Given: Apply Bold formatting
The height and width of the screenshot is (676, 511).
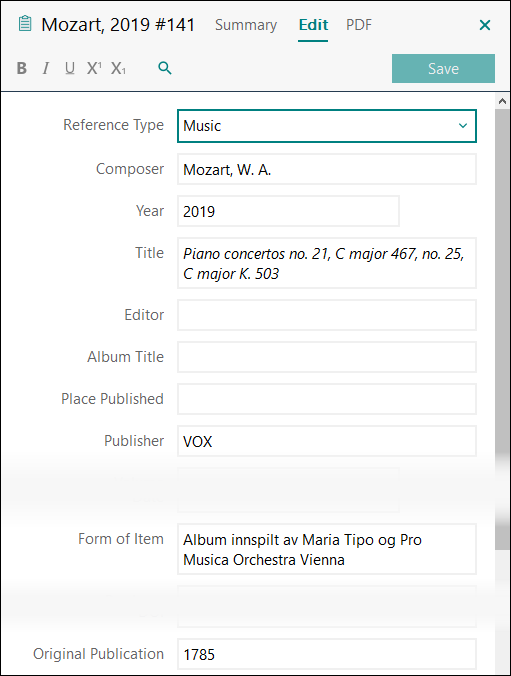Looking at the screenshot, I should point(22,68).
